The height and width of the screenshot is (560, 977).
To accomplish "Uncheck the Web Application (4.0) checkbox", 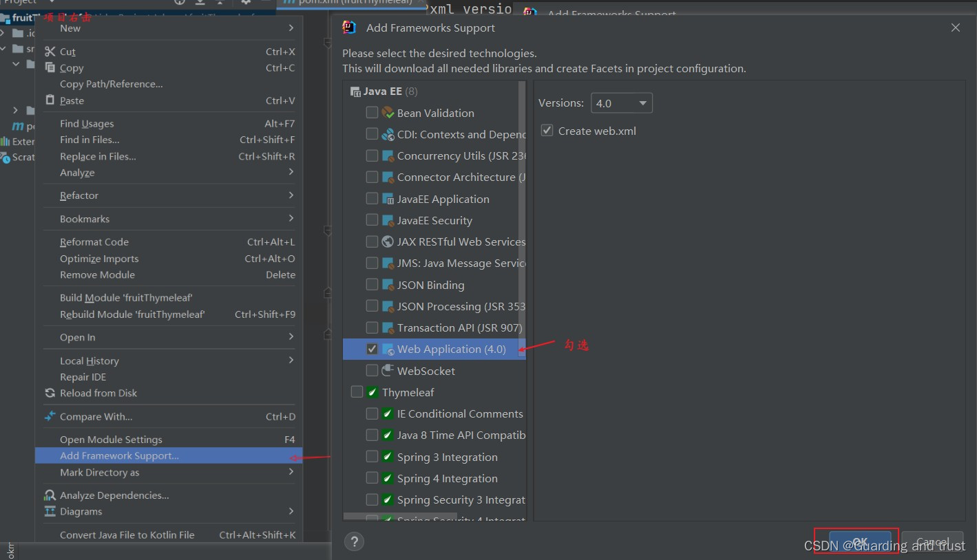I will 372,349.
